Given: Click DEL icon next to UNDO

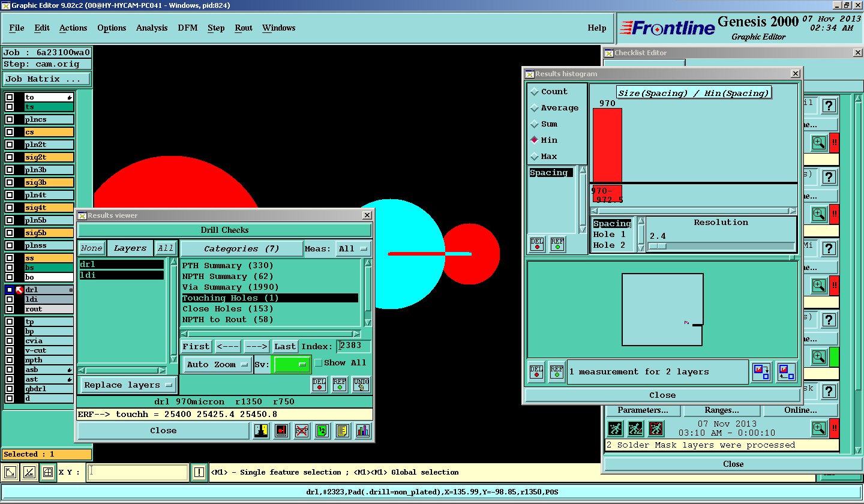Looking at the screenshot, I should point(319,385).
